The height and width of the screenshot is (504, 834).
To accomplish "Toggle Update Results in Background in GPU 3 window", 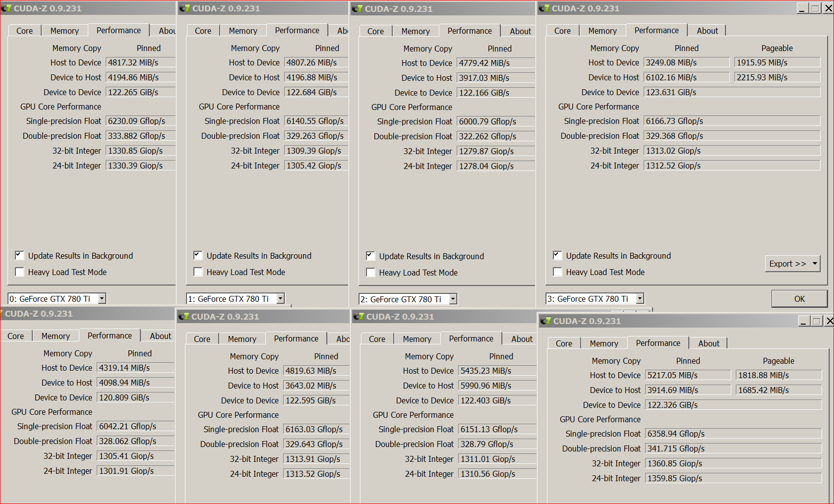I will click(x=557, y=255).
